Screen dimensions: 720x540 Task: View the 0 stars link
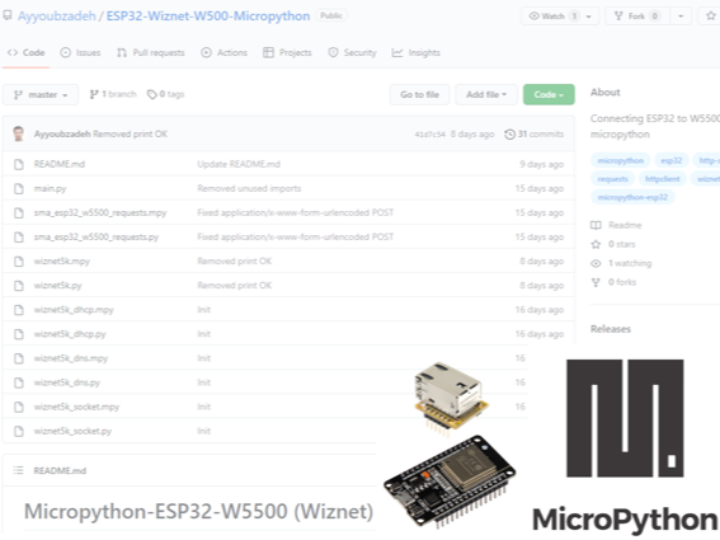click(x=613, y=244)
